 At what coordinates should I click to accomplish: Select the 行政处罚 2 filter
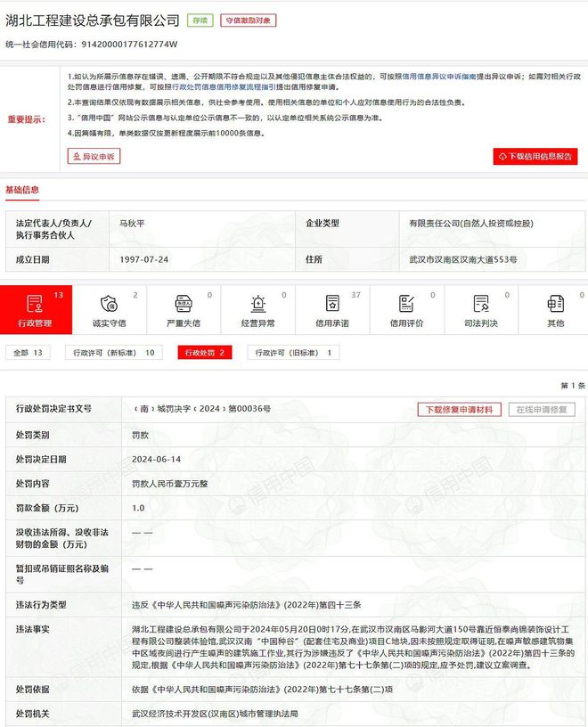205,353
